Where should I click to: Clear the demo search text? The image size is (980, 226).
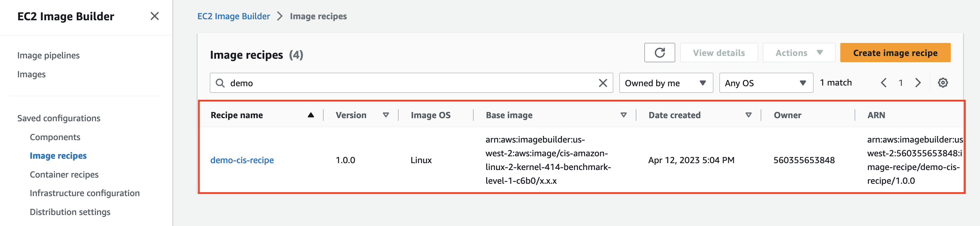(x=603, y=83)
